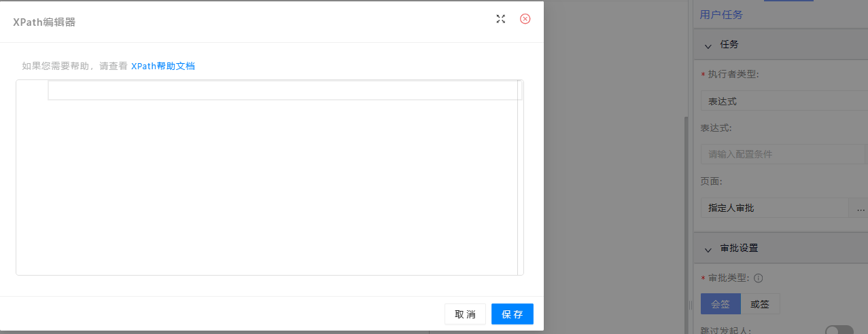Viewport: 868px width, 334px height.
Task: Select the 或签 approval type
Action: pos(760,304)
